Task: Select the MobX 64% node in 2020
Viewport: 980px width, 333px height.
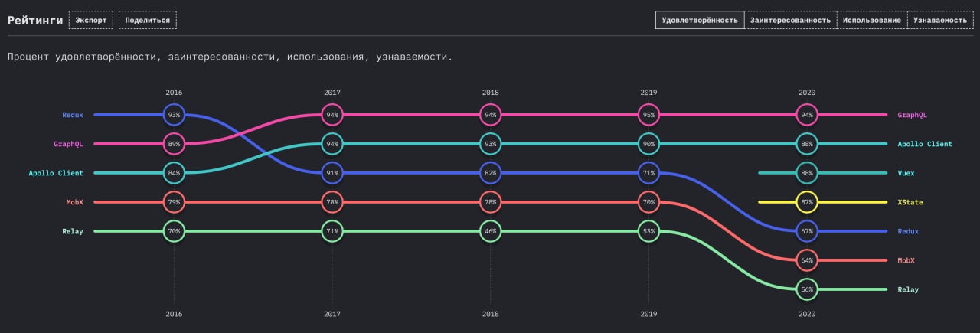Action: click(807, 260)
